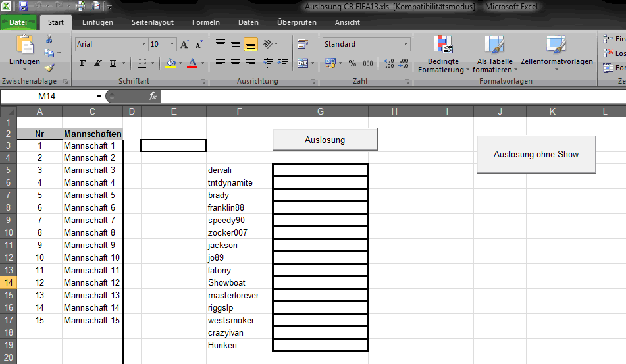Image resolution: width=626 pixels, height=364 pixels.
Task: Click the text orientation icon
Action: click(269, 44)
